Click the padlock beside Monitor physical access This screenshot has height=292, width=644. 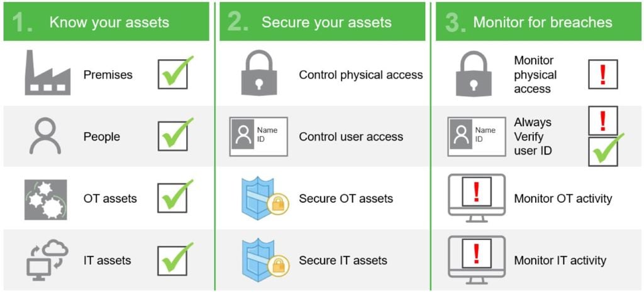(x=474, y=73)
